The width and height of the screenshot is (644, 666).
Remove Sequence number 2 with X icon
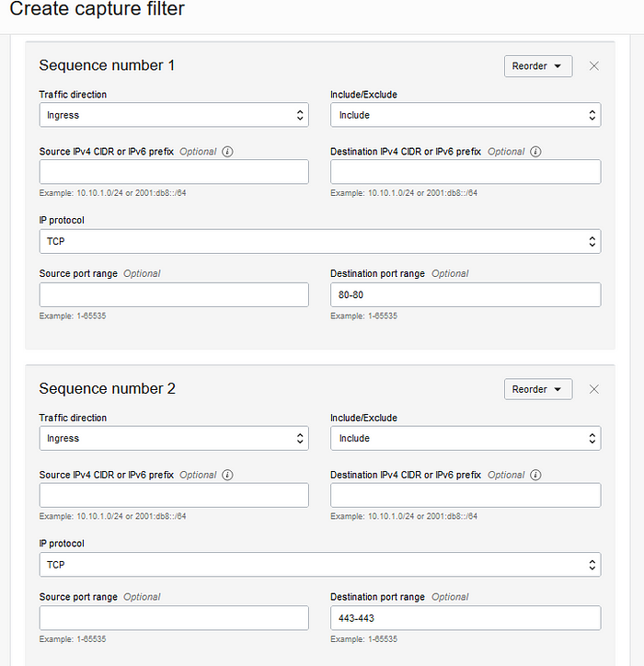tap(594, 389)
